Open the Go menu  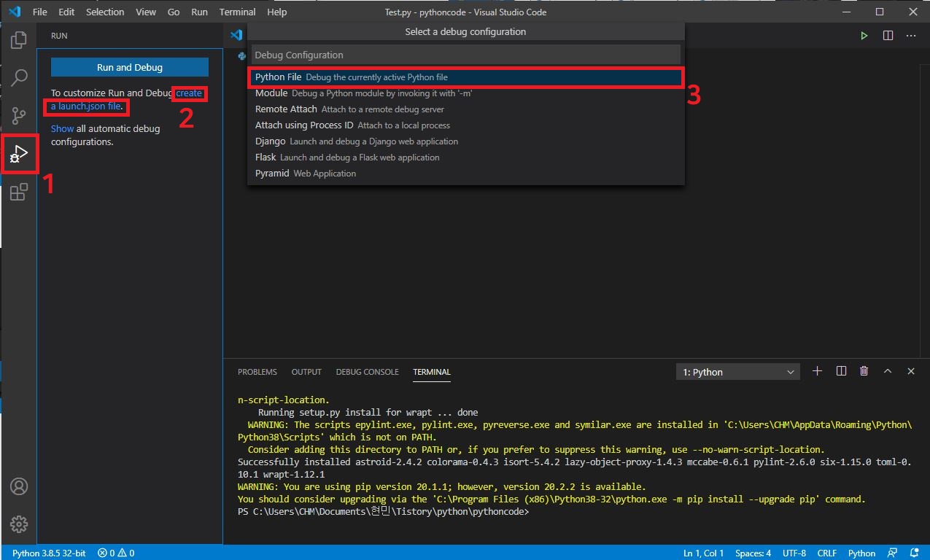[x=174, y=12]
